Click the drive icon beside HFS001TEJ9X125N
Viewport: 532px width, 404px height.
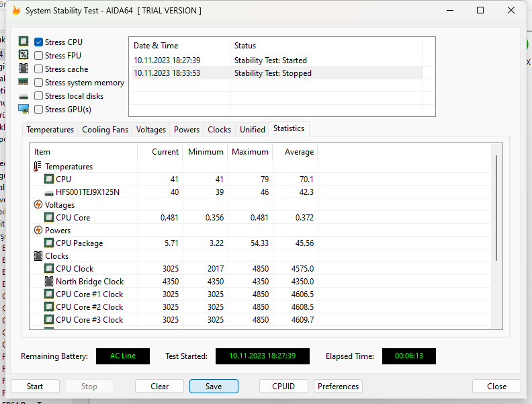pyautogui.click(x=49, y=193)
